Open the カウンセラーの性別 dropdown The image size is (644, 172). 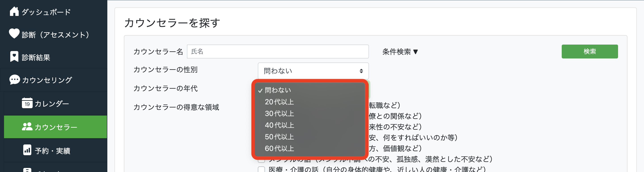[x=313, y=71]
